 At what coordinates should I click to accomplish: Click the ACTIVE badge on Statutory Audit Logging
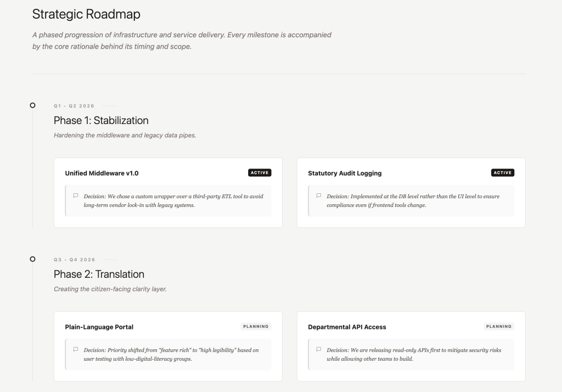(502, 172)
